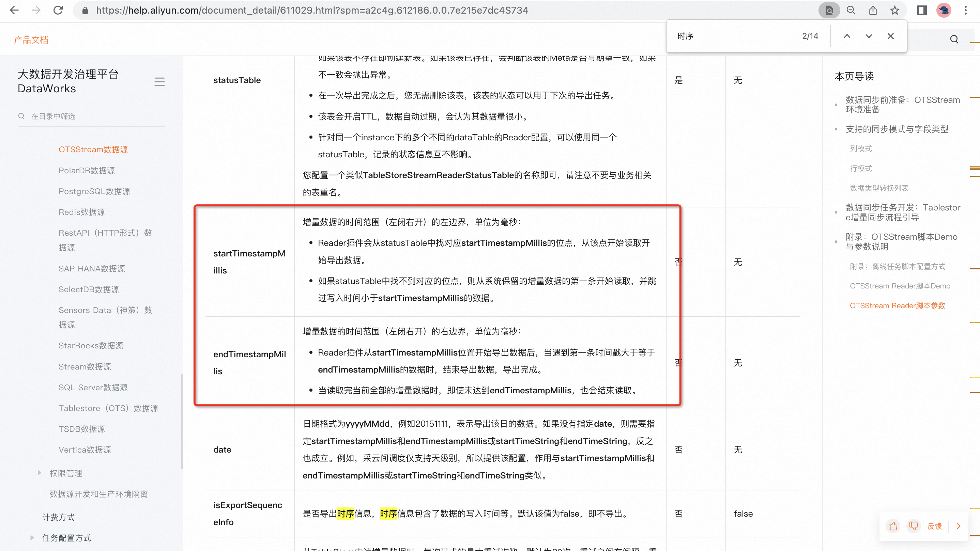The width and height of the screenshot is (980, 551).
Task: Go to OTSStream Reader脚本Demo section
Action: point(900,286)
